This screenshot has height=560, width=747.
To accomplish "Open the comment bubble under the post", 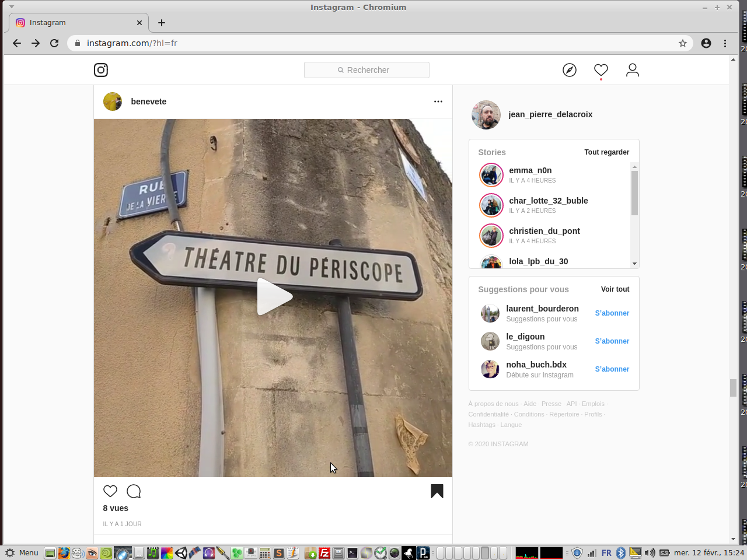I will pos(134,491).
